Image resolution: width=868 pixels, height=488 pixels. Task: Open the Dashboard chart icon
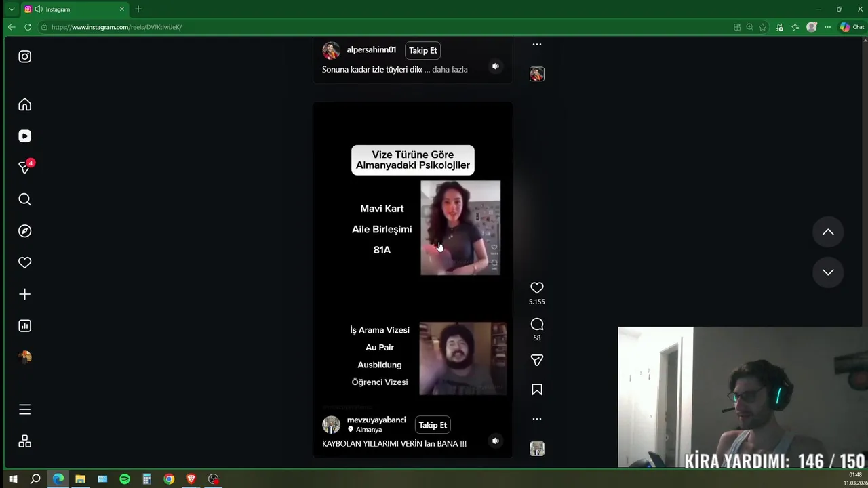pos(24,326)
